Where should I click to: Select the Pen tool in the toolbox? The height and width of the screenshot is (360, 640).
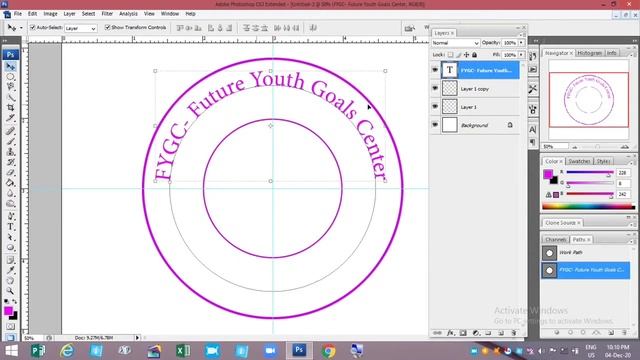[x=11, y=216]
